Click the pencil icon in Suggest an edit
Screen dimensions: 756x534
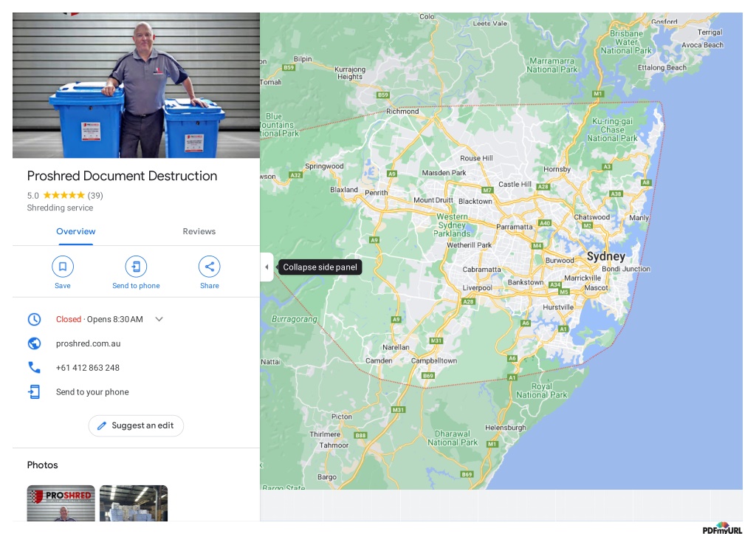pos(102,426)
